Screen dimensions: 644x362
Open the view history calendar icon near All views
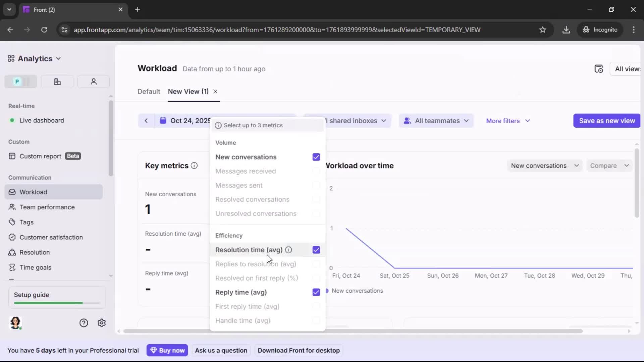(x=599, y=69)
